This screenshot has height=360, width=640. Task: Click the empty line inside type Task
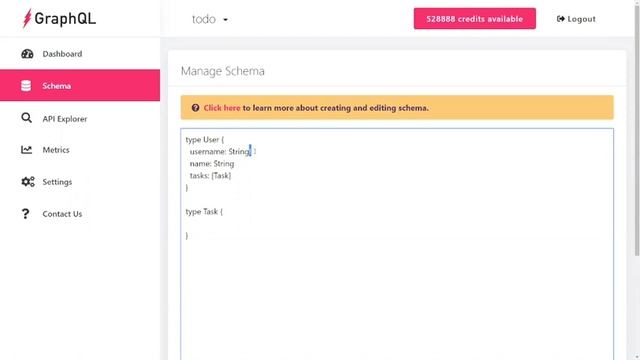(397, 224)
